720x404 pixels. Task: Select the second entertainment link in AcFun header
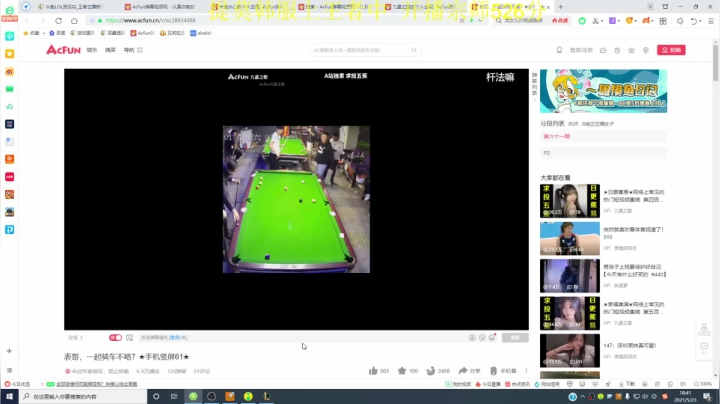(110, 50)
